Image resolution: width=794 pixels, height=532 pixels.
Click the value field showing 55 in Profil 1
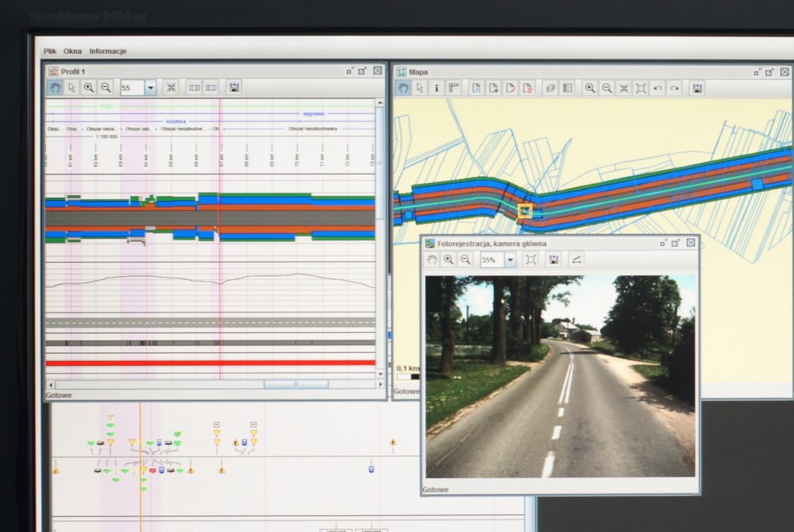point(132,88)
